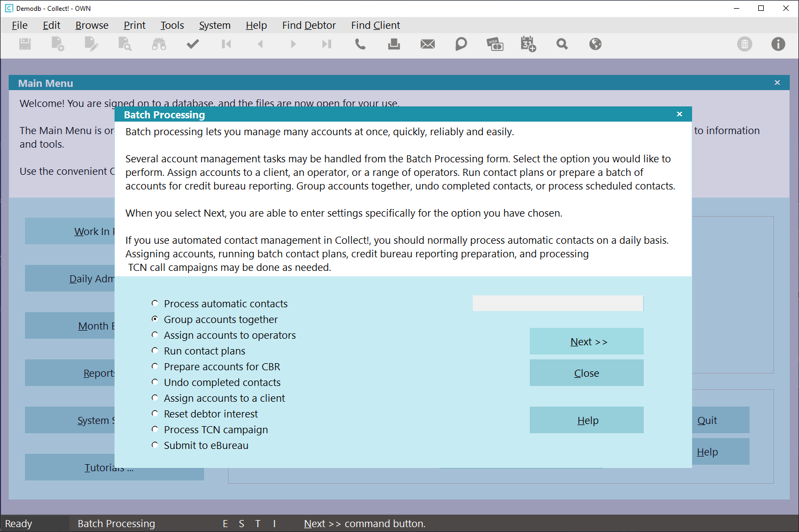Click the envelope email toolbar icon
Viewport: 799px width, 532px height.
click(x=428, y=44)
